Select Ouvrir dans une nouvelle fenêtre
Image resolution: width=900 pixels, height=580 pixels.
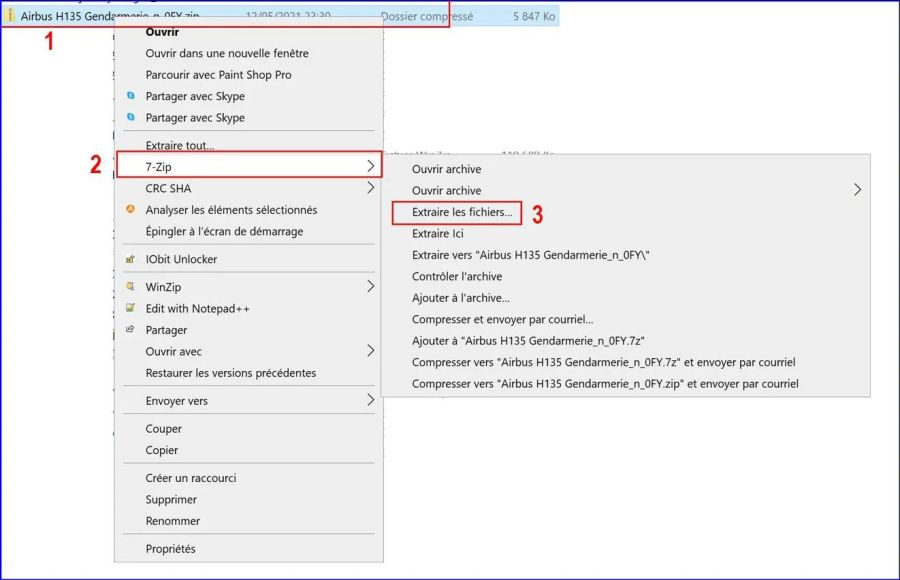227,53
